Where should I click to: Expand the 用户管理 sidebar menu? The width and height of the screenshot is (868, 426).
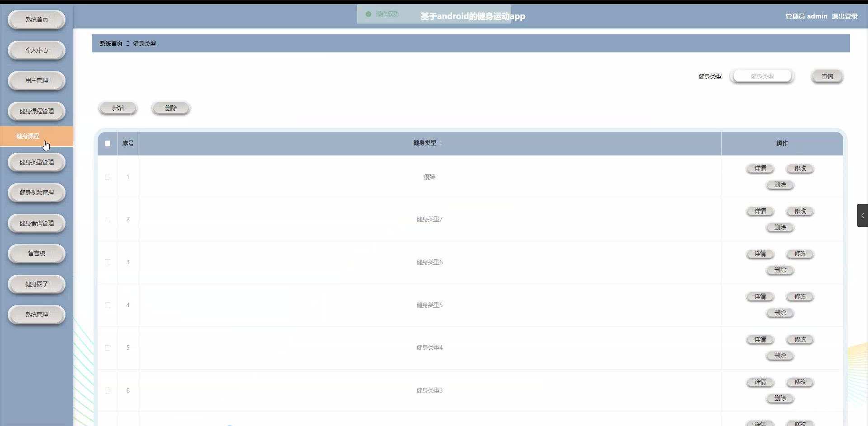coord(37,80)
